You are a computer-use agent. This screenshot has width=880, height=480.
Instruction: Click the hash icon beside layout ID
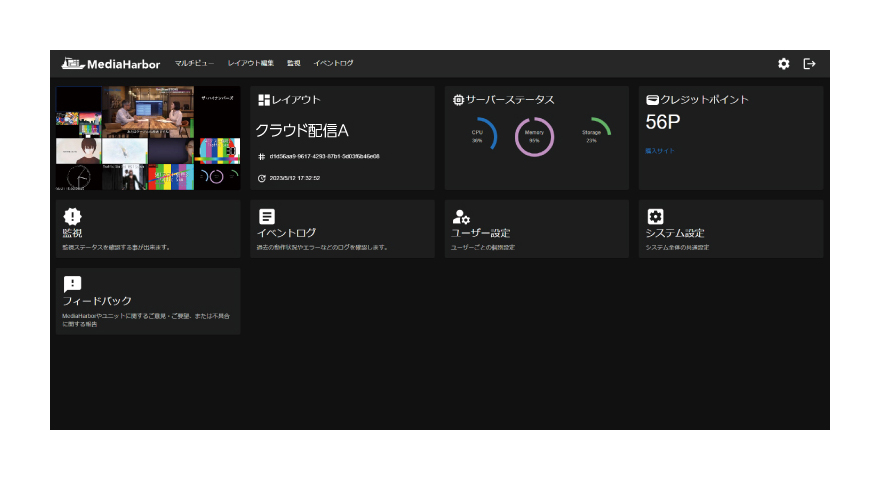[262, 157]
